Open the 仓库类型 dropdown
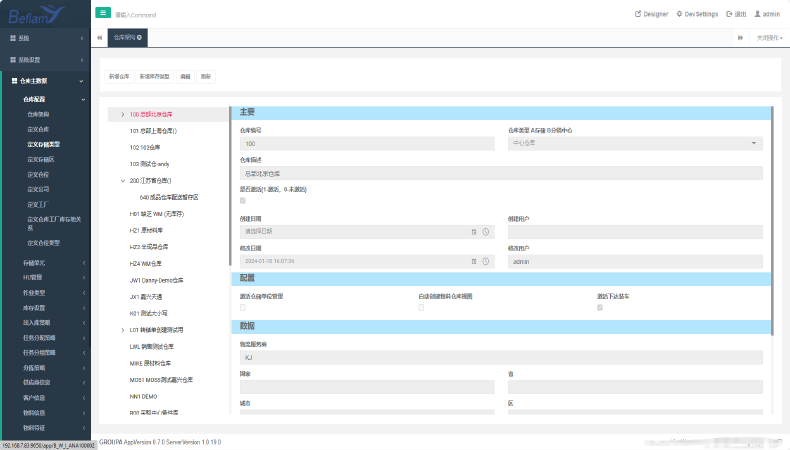The image size is (790, 450). point(635,143)
